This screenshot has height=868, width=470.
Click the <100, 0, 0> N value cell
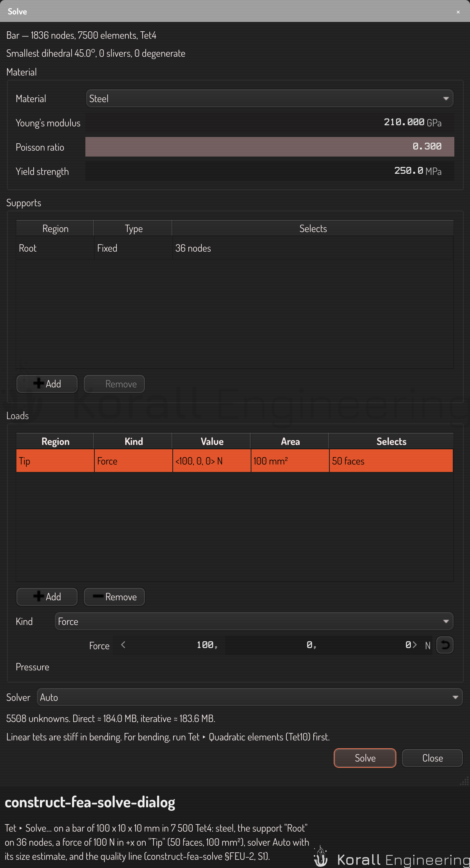coord(211,461)
